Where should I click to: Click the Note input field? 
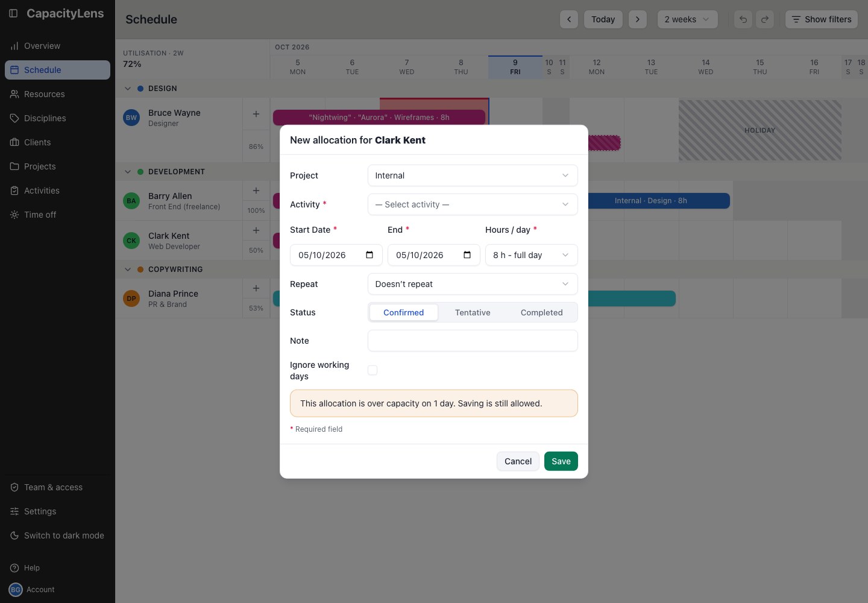point(473,341)
